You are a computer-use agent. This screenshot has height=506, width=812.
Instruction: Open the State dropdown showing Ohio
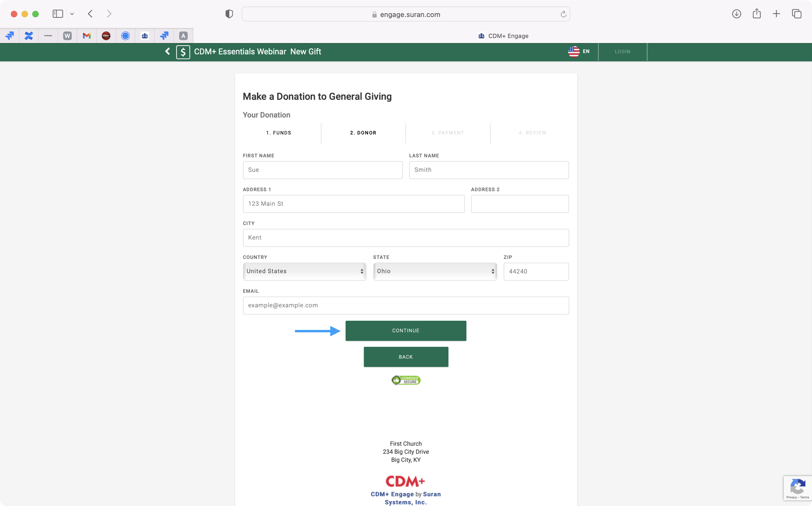click(435, 271)
